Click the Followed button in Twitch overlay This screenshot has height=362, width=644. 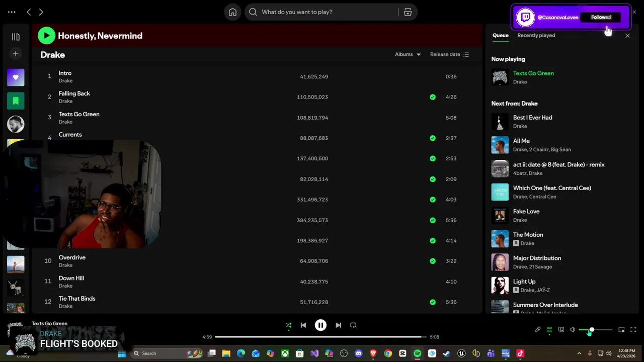click(x=601, y=17)
